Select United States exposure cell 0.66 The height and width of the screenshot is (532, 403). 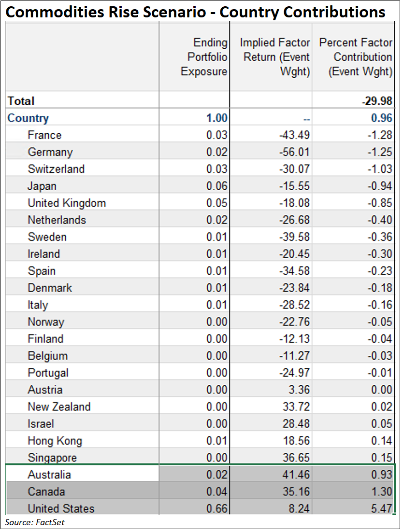216,508
